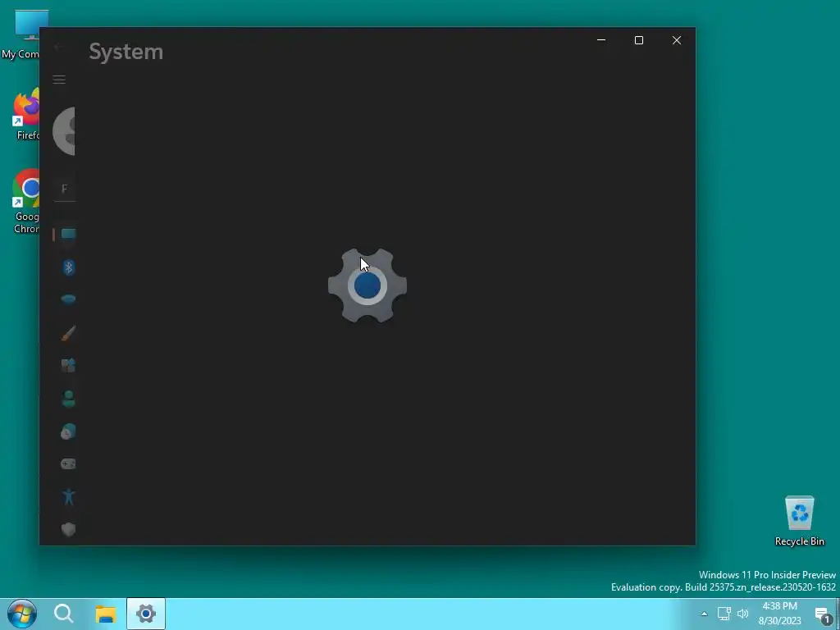Open the hamburger navigation menu in Settings

click(x=59, y=80)
